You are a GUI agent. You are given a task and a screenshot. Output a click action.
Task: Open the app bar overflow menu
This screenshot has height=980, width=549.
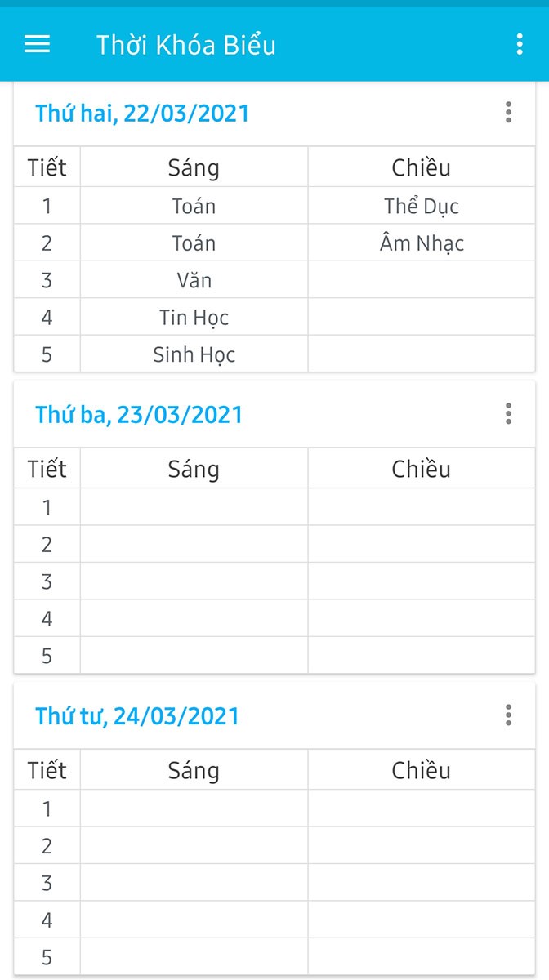[519, 44]
